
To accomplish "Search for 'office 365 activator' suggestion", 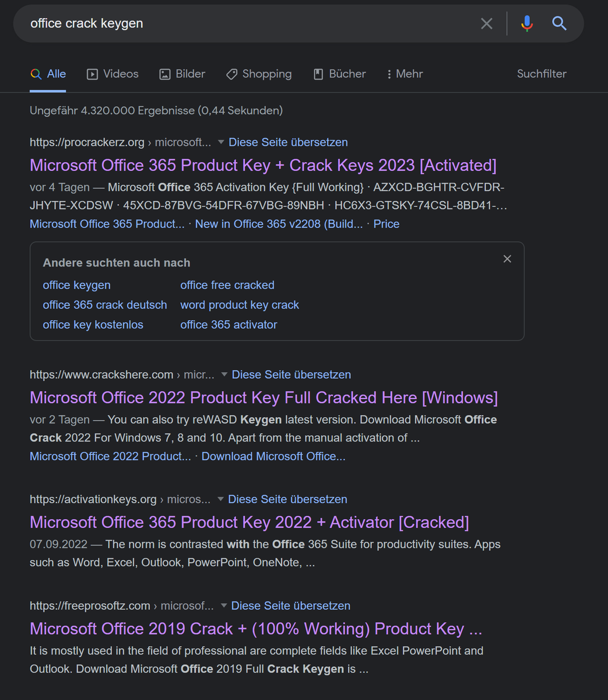I will pyautogui.click(x=229, y=325).
